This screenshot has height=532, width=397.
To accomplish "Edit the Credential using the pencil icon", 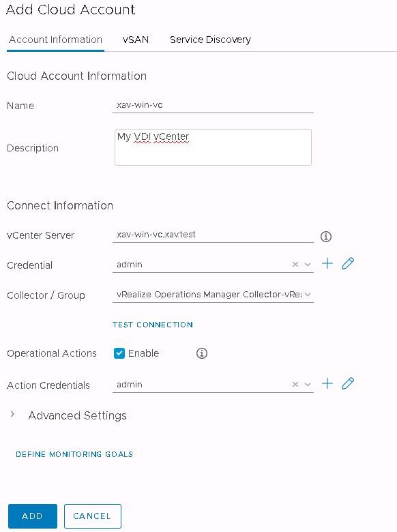I will [x=348, y=263].
